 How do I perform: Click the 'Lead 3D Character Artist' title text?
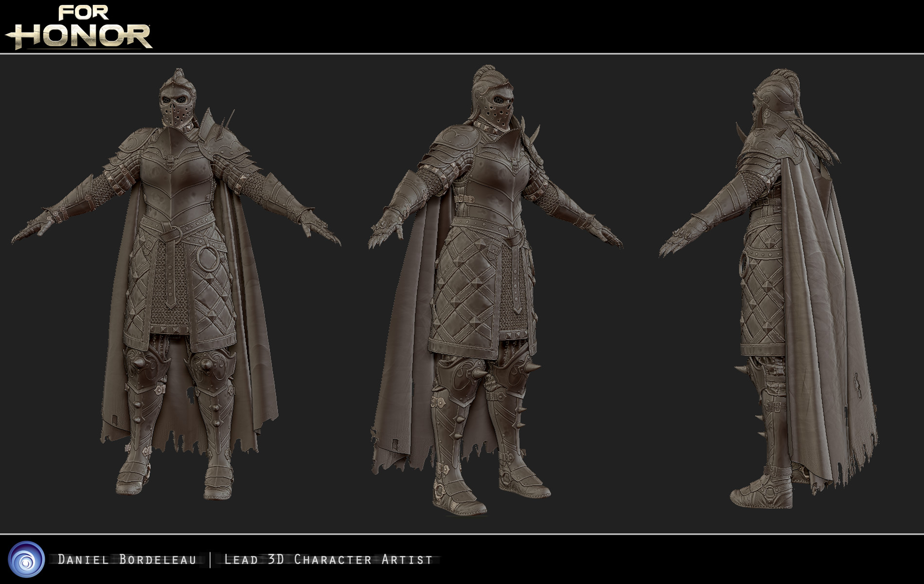point(328,560)
